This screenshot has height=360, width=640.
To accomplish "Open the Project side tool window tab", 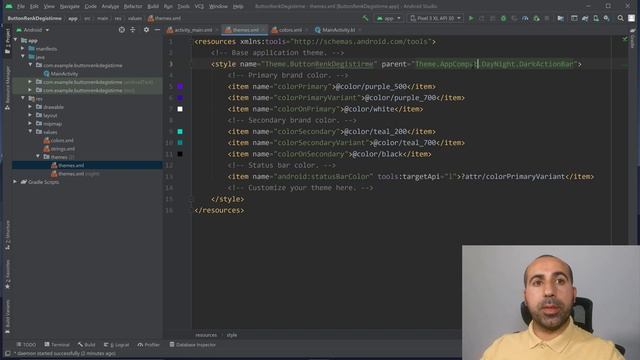I will coord(7,41).
